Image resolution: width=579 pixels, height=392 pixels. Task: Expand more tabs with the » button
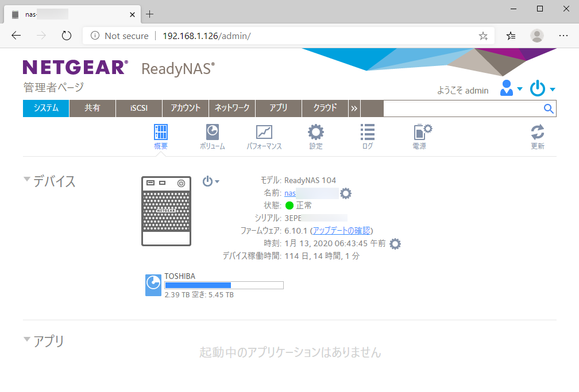[354, 108]
